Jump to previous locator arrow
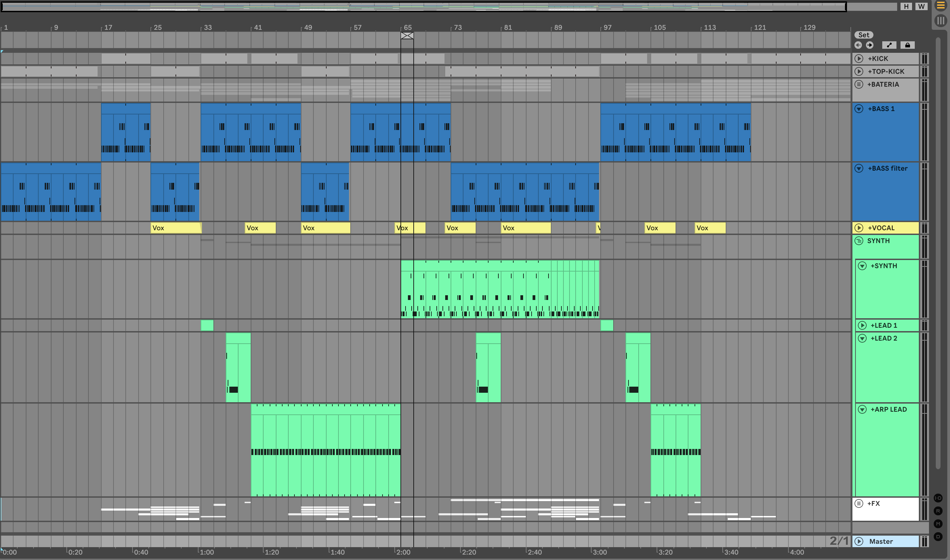The height and width of the screenshot is (560, 950). click(x=858, y=45)
